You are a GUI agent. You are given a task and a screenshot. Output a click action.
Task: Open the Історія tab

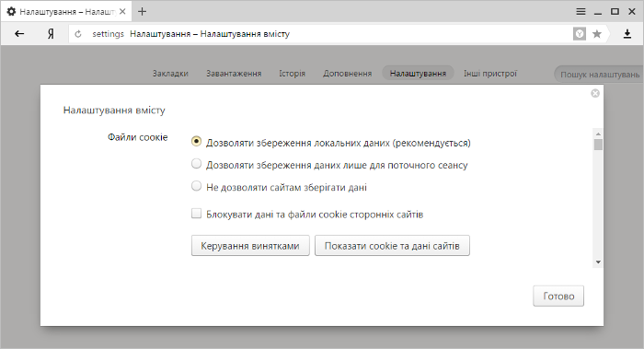pyautogui.click(x=292, y=74)
